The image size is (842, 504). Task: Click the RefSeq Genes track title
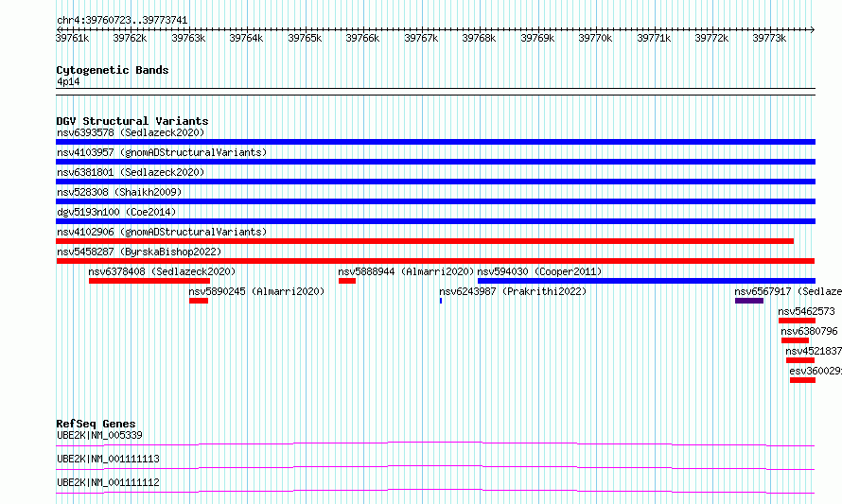point(96,424)
